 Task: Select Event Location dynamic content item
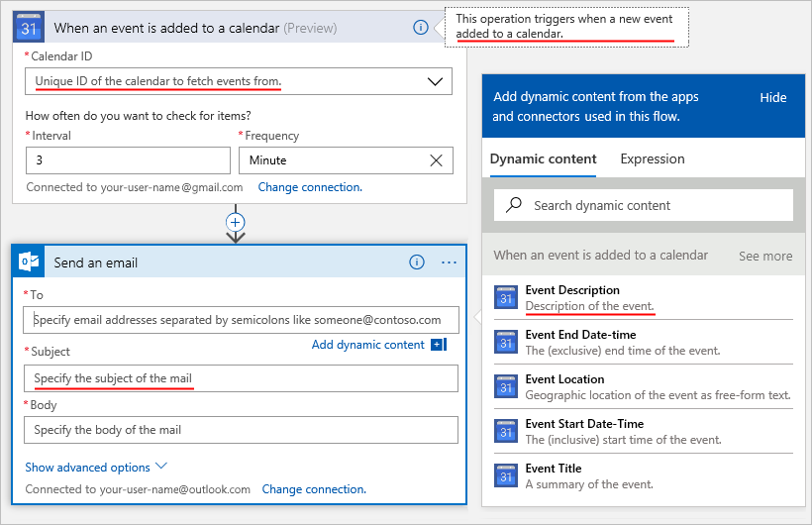click(644, 387)
